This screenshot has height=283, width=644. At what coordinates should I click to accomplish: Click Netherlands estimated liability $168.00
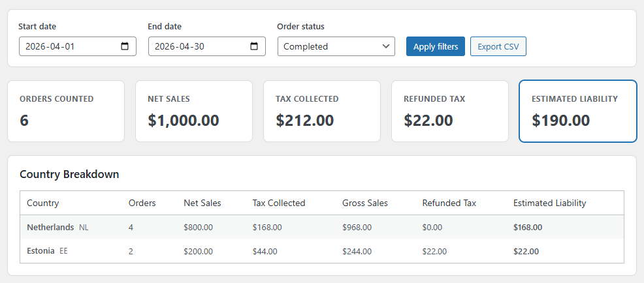[528, 227]
